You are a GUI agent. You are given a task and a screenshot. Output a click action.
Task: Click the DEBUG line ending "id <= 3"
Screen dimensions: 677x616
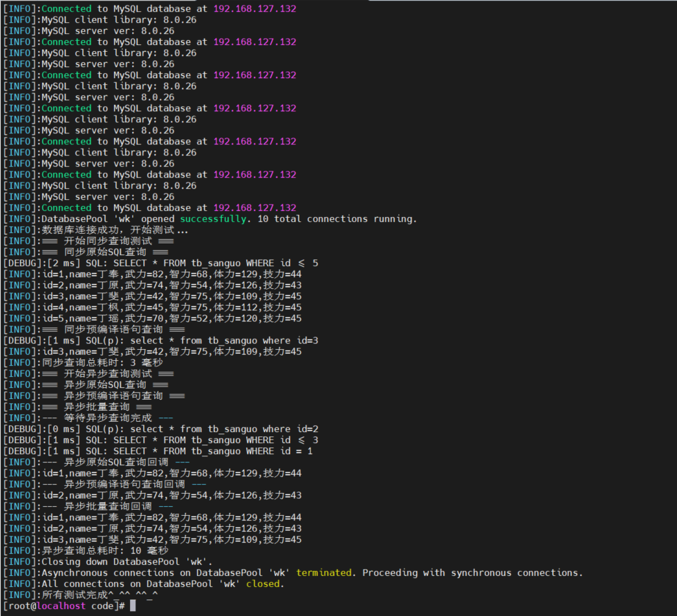pos(160,440)
